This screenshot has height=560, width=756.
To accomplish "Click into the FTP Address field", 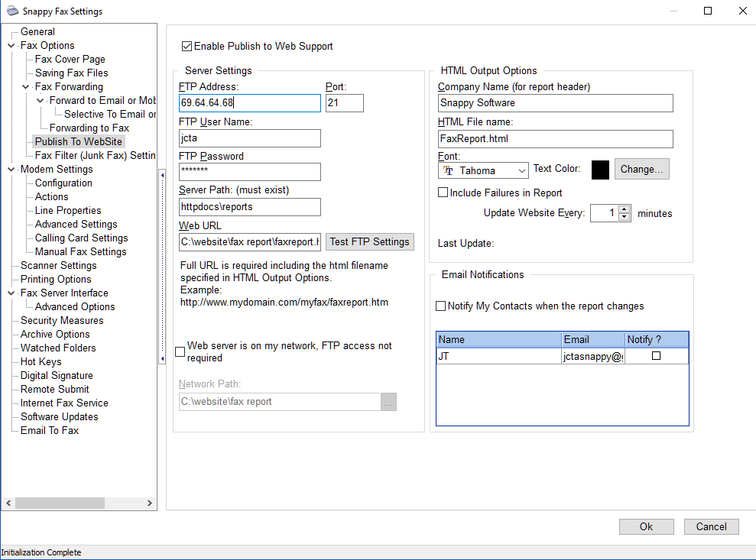I will pyautogui.click(x=249, y=103).
